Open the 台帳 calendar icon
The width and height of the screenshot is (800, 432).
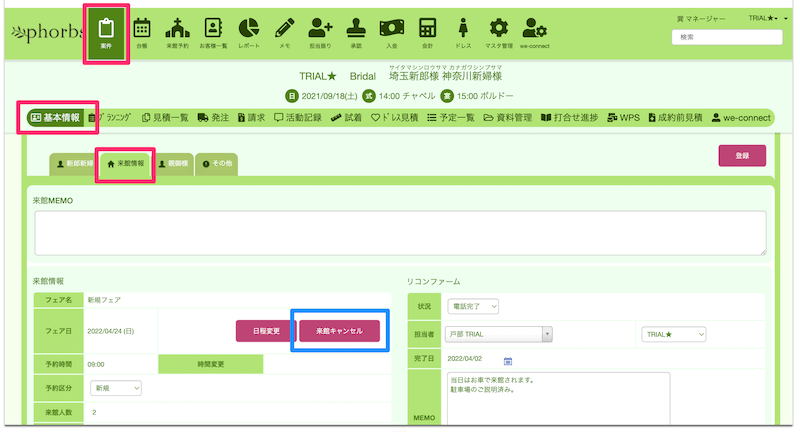click(142, 33)
